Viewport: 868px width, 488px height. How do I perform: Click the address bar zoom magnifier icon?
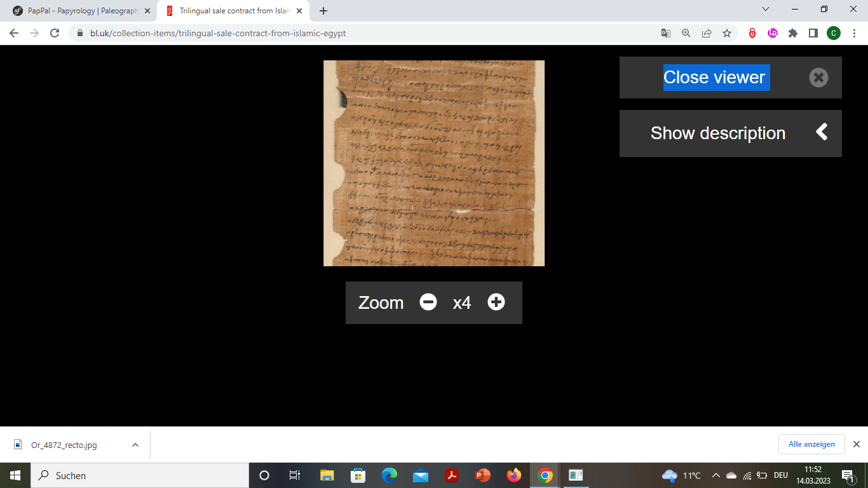[686, 33]
